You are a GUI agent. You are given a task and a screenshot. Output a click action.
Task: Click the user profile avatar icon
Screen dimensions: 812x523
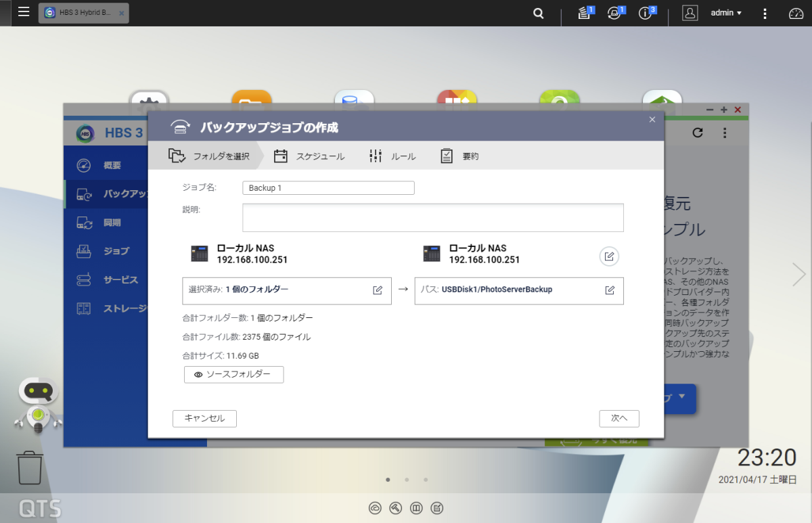(690, 13)
